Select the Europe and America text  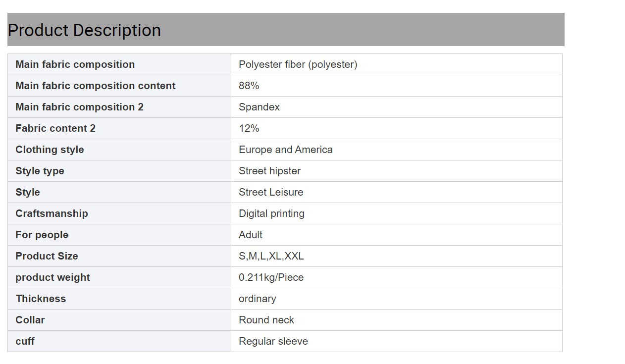285,150
